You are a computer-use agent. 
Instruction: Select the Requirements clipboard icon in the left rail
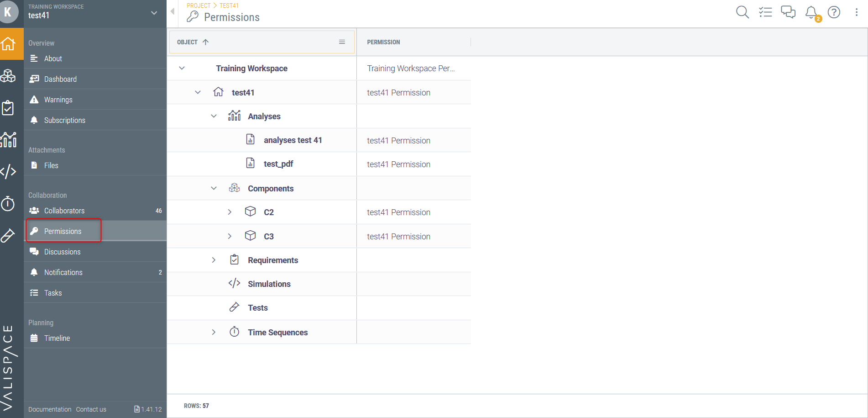point(8,108)
